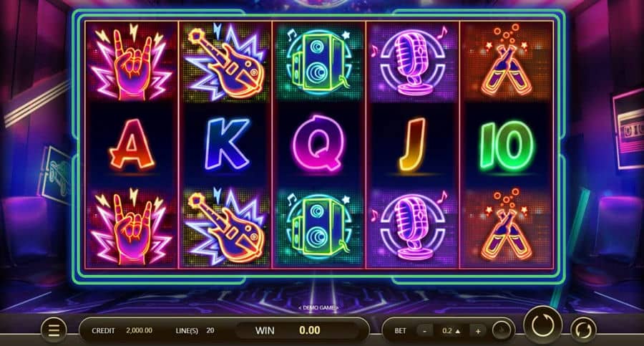Click the dim round max-bet button
This screenshot has height=346, width=644.
pos(502,330)
